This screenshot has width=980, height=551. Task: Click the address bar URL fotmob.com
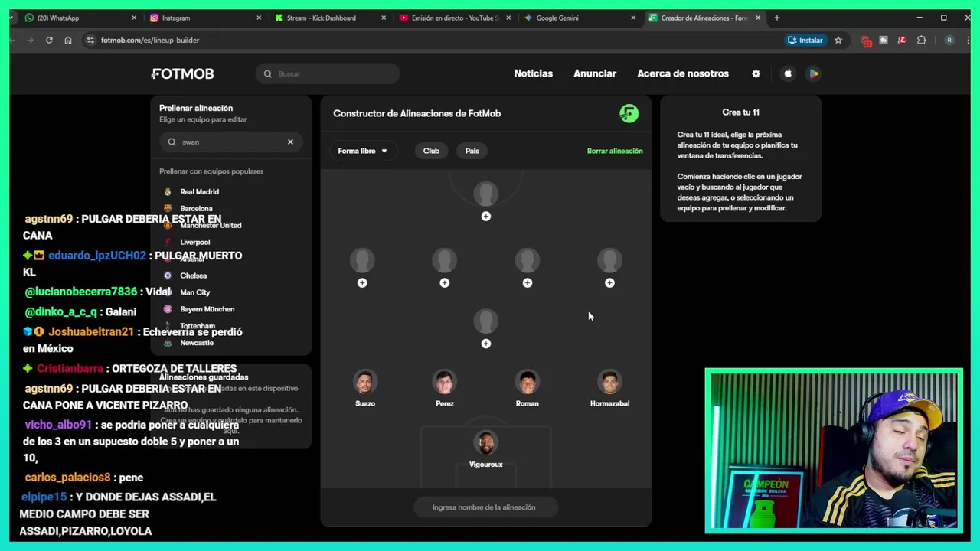pos(150,40)
